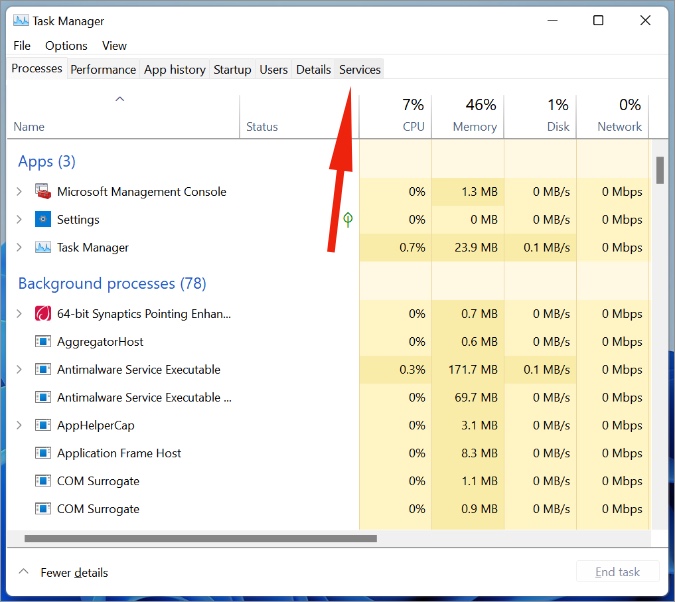The height and width of the screenshot is (602, 675).
Task: Expand the 64-bit Synaptics Pointing Enhancer row
Action: pyautogui.click(x=19, y=313)
